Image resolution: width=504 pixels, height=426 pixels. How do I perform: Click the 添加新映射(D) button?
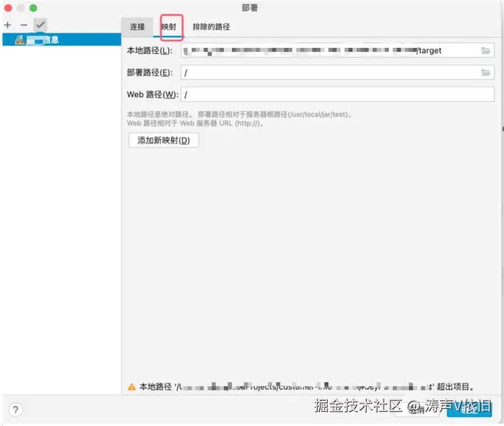pyautogui.click(x=163, y=140)
